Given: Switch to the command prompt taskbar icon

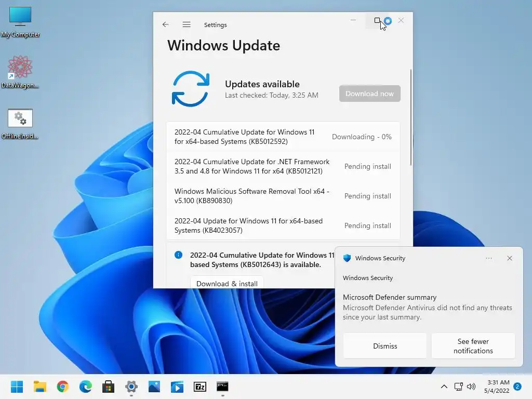Looking at the screenshot, I should [x=222, y=387].
